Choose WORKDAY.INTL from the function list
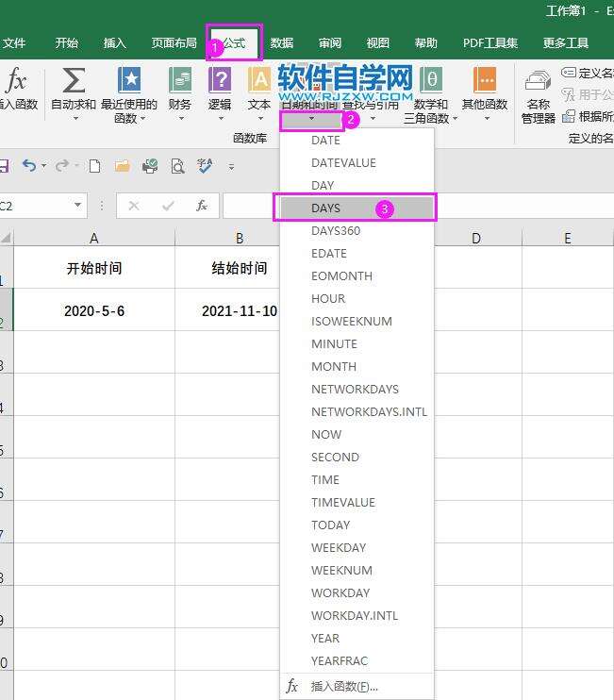614x700 pixels. pyautogui.click(x=357, y=616)
